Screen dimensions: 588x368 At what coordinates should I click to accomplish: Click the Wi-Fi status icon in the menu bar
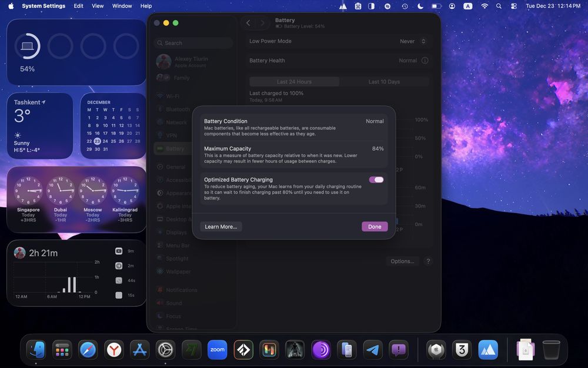point(485,6)
